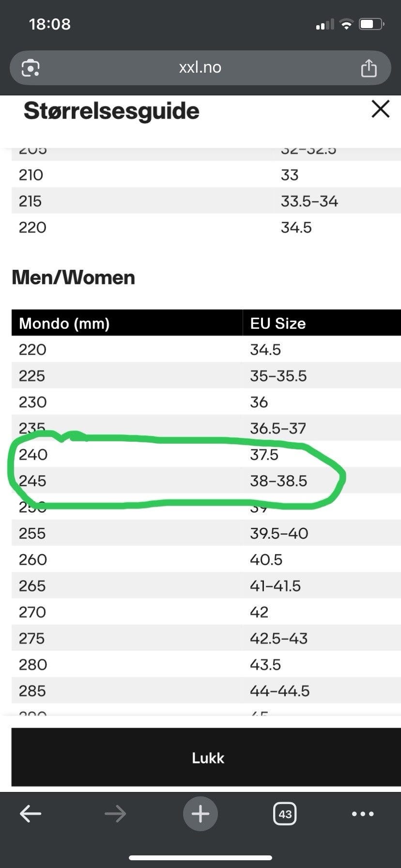Tap the share icon in address bar
The height and width of the screenshot is (868, 401).
point(369,68)
